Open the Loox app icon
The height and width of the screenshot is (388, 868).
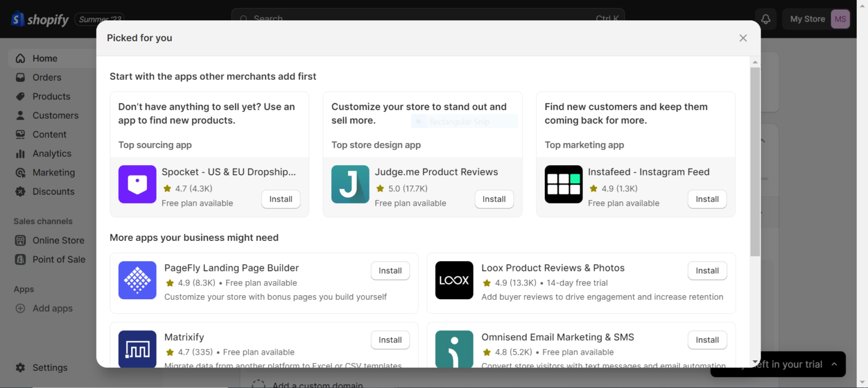pos(454,280)
